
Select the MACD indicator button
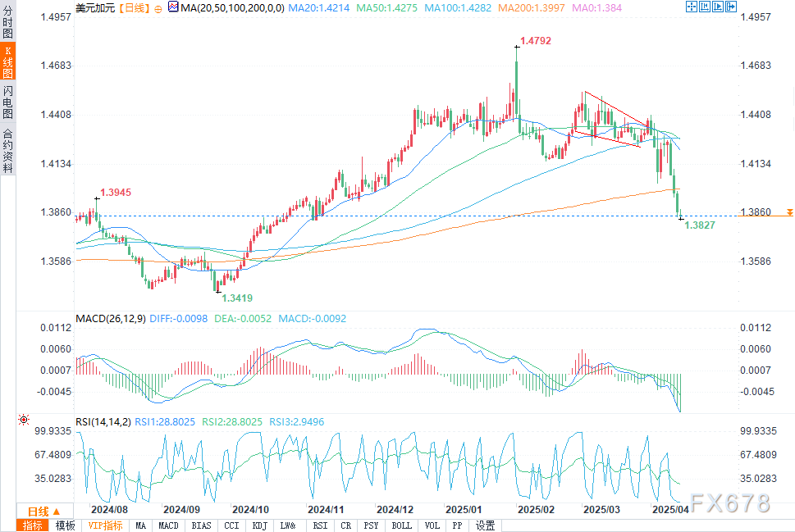168,525
